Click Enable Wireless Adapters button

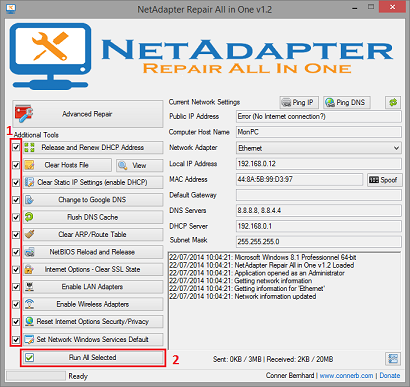[93, 304]
